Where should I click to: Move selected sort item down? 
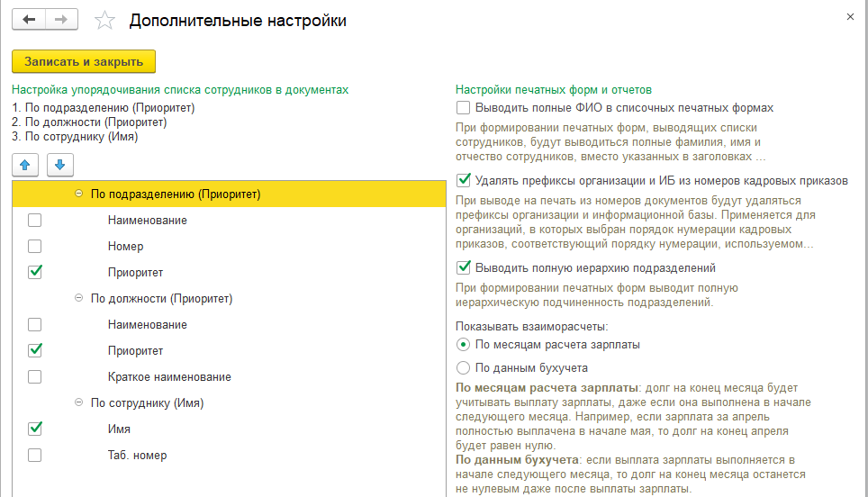(x=59, y=165)
